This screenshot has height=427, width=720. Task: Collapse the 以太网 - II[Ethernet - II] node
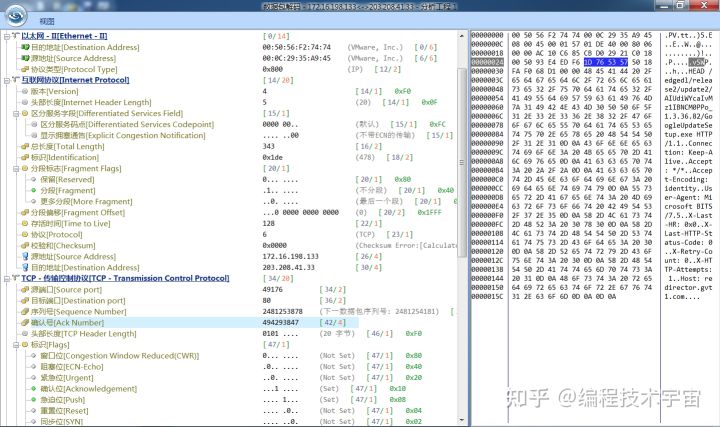click(7, 36)
